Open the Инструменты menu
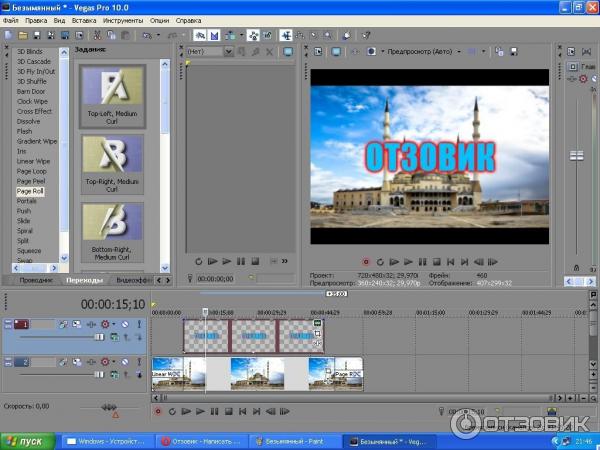This screenshot has width=600, height=450. click(121, 20)
